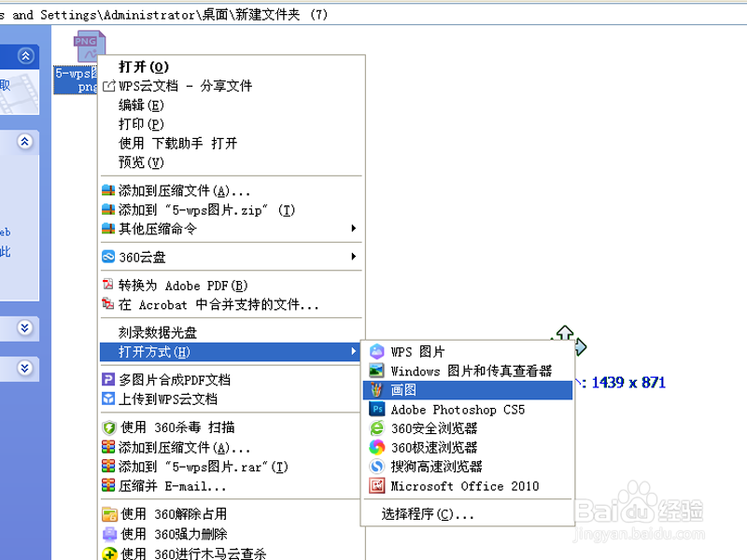Screen dimensions: 747x560
Task: Click the 画图 paint brush icon
Action: pyautogui.click(x=376, y=390)
